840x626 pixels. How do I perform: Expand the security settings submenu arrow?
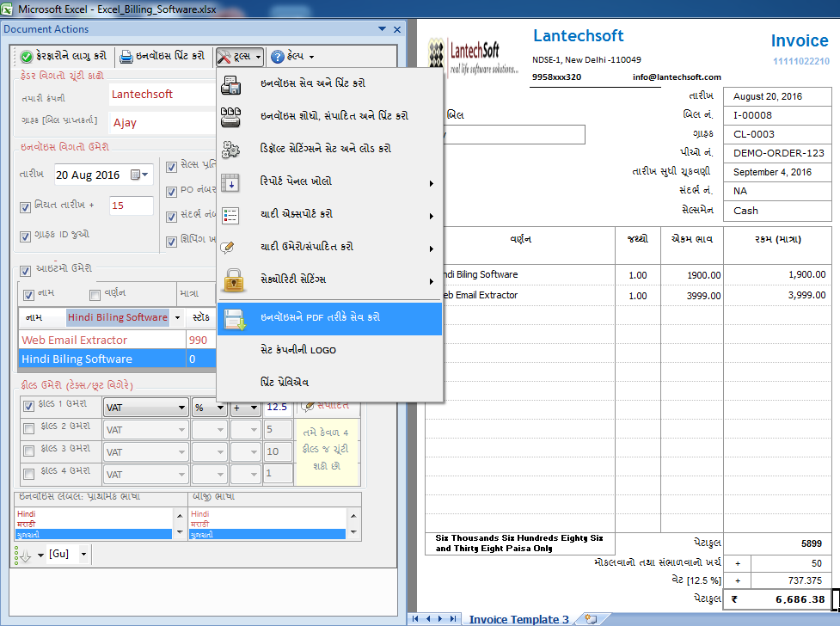[432, 281]
